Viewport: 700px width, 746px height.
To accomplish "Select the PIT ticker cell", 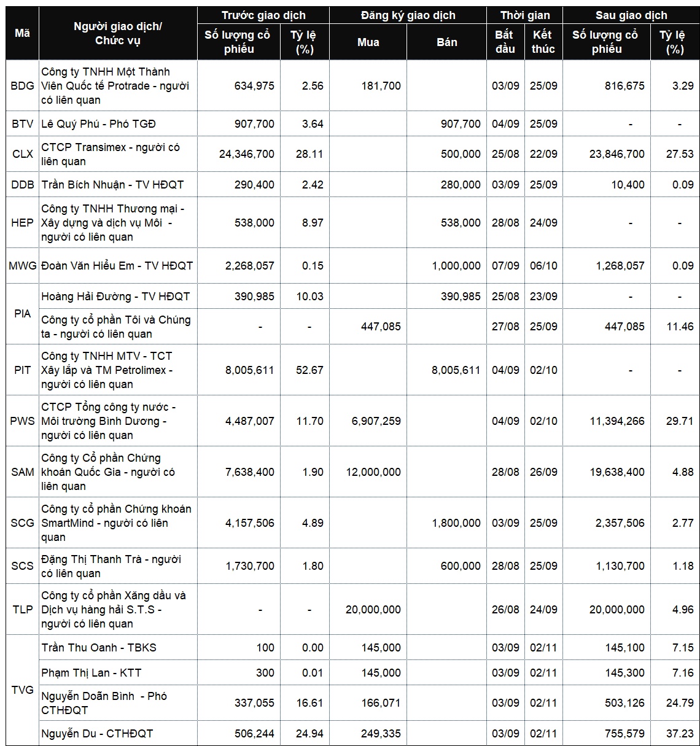I will pos(23,370).
